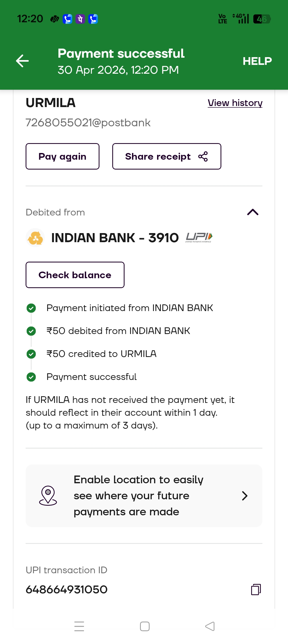
Task: Tap the share icon in Share receipt
Action: point(203,156)
